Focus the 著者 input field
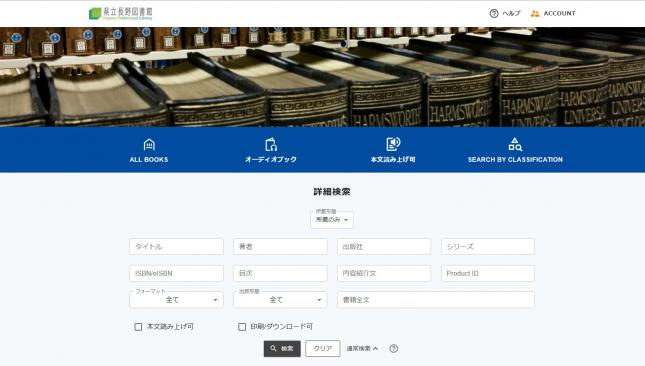645x366 pixels. [x=280, y=247]
